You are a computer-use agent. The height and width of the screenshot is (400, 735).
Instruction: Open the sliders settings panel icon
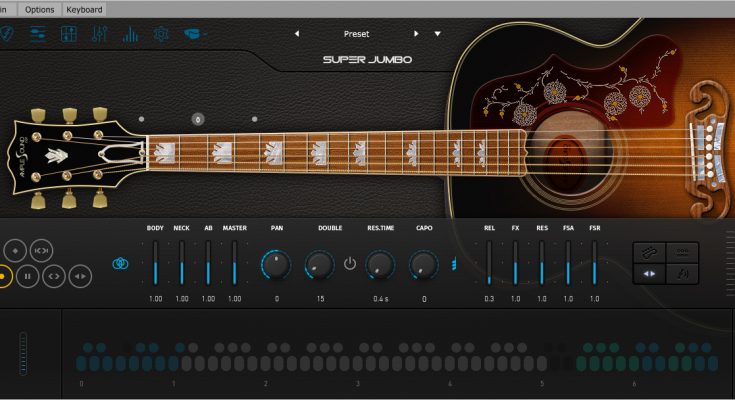[x=38, y=35]
